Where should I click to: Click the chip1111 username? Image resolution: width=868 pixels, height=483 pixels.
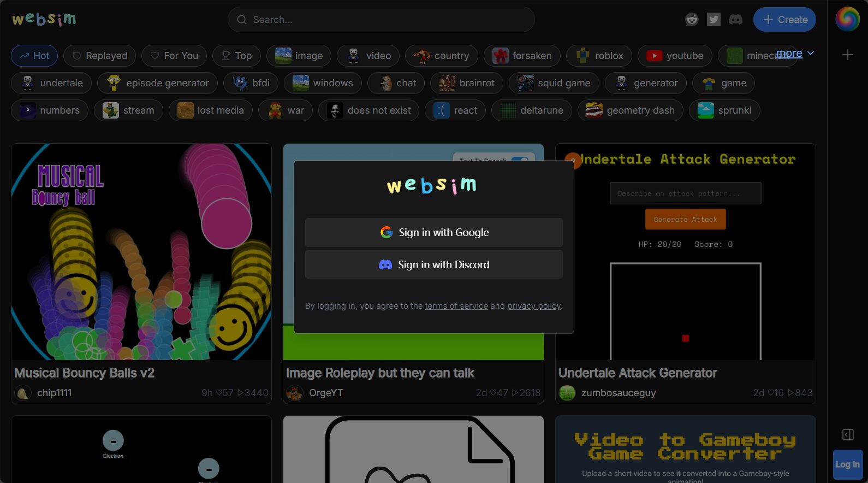(54, 393)
